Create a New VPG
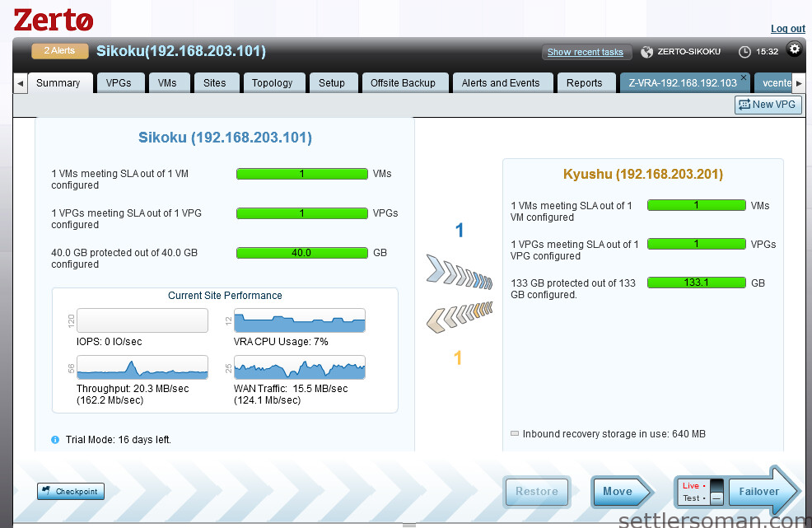 click(768, 104)
